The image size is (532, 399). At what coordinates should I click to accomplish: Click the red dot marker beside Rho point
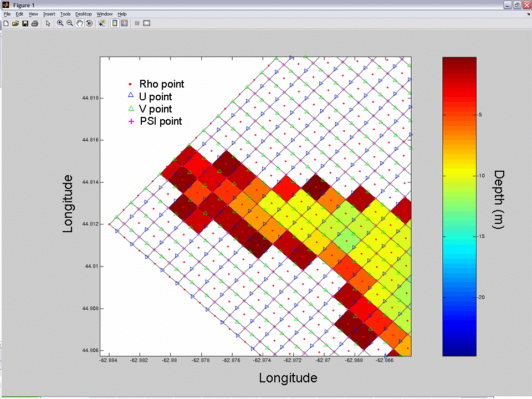(x=130, y=84)
